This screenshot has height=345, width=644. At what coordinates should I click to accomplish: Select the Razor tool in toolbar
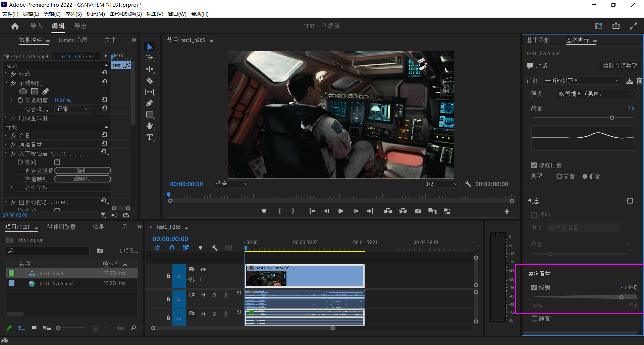pyautogui.click(x=150, y=81)
